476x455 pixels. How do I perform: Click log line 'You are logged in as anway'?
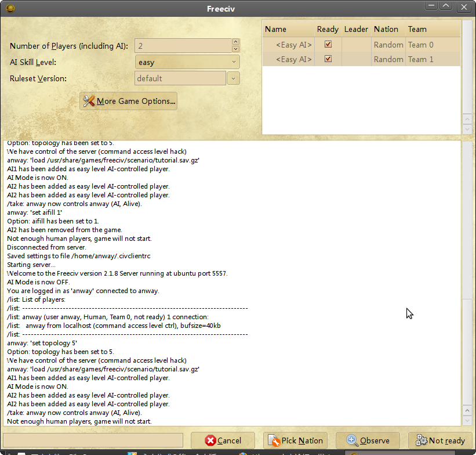click(x=83, y=291)
